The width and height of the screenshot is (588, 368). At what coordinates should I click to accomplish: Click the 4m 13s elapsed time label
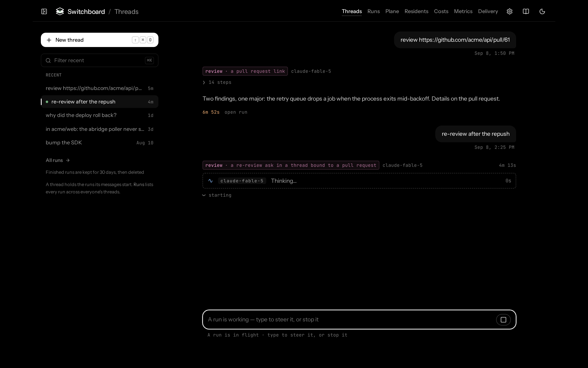(507, 165)
